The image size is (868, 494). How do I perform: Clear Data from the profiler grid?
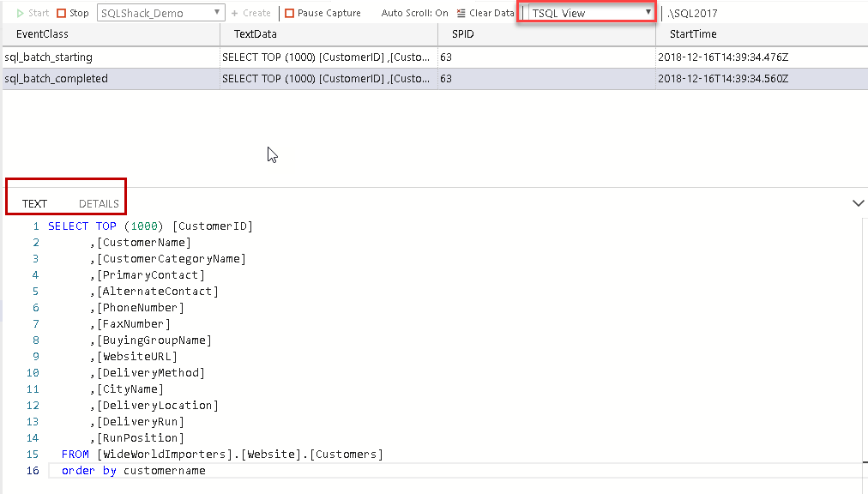click(x=485, y=13)
